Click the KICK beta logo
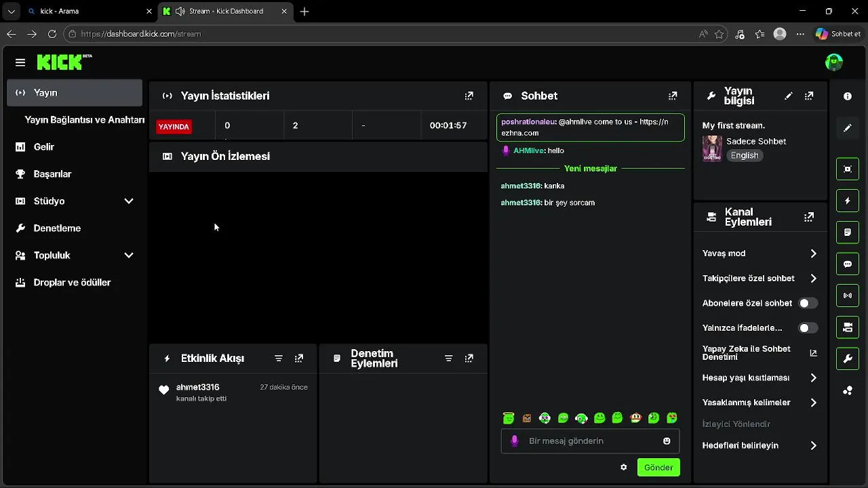The width and height of the screenshot is (868, 488). click(64, 62)
